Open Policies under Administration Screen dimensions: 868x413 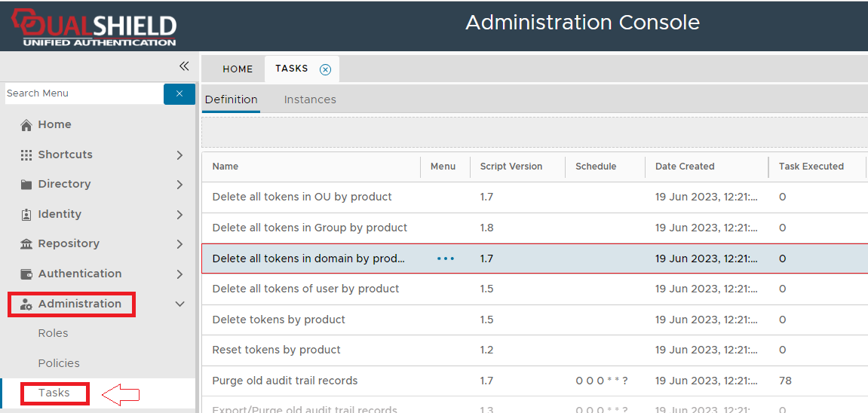59,363
